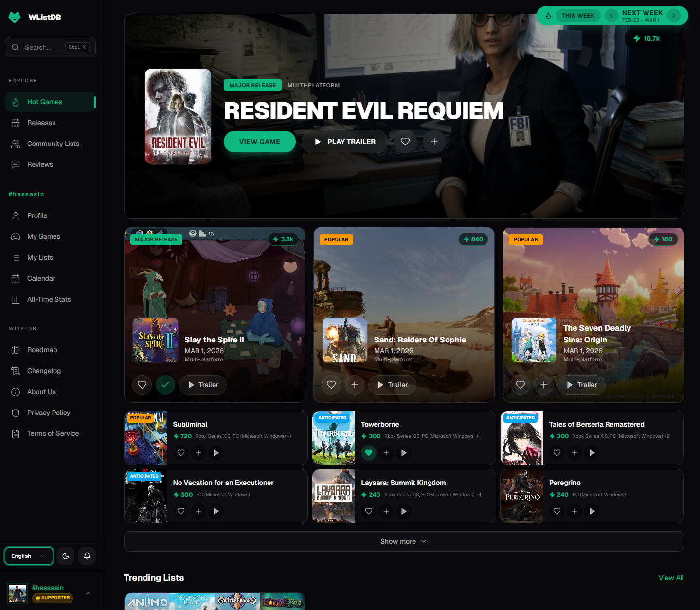Add Sand: Raiders Of Sophie plus icon
This screenshot has height=610, width=700.
[x=355, y=385]
